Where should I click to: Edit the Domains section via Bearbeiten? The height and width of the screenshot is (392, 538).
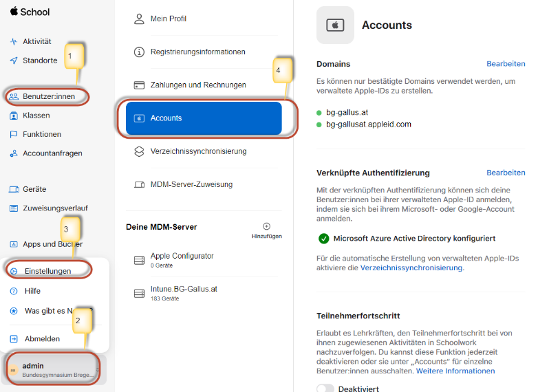pyautogui.click(x=506, y=64)
